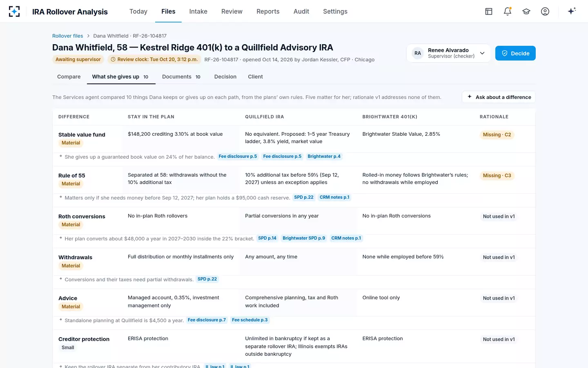
Task: Open the Intake nav tab
Action: click(x=198, y=11)
